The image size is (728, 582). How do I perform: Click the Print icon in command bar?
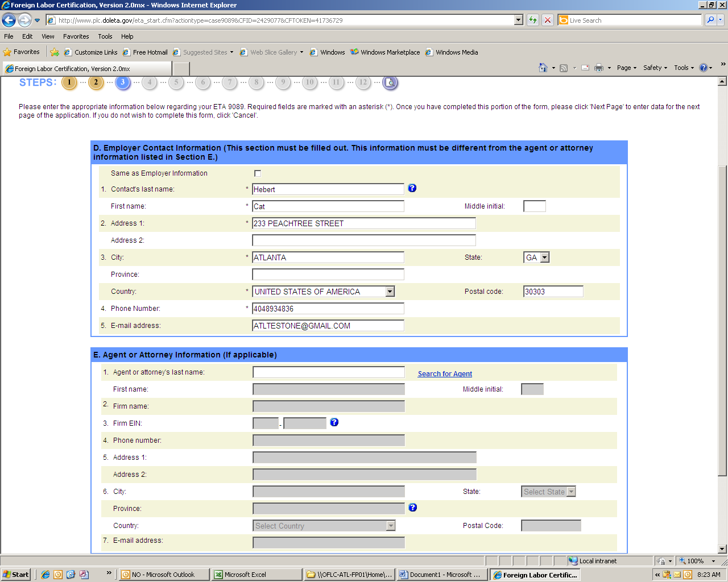[599, 68]
